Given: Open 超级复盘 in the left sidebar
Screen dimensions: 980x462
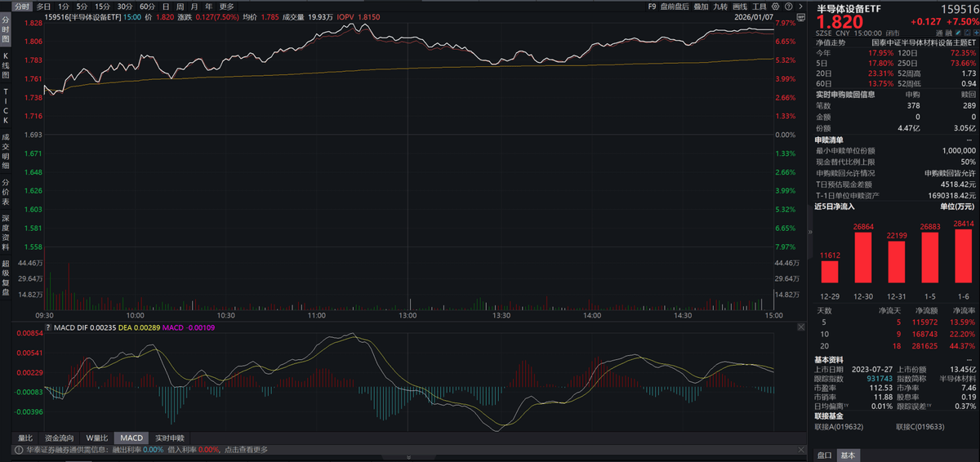Looking at the screenshot, I should (x=5, y=278).
